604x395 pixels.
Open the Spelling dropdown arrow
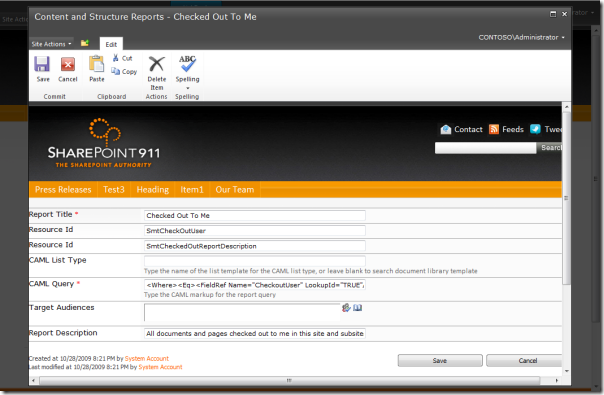point(188,88)
